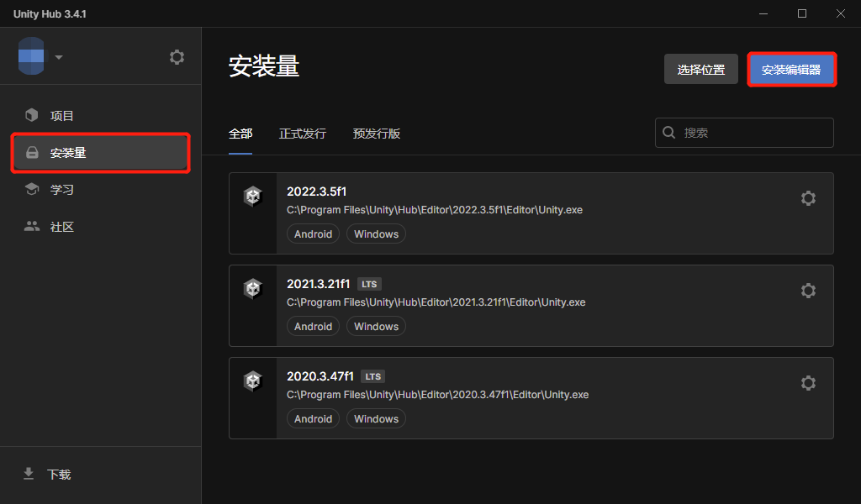
Task: Switch to the 预发行版 tab
Action: coord(377,134)
